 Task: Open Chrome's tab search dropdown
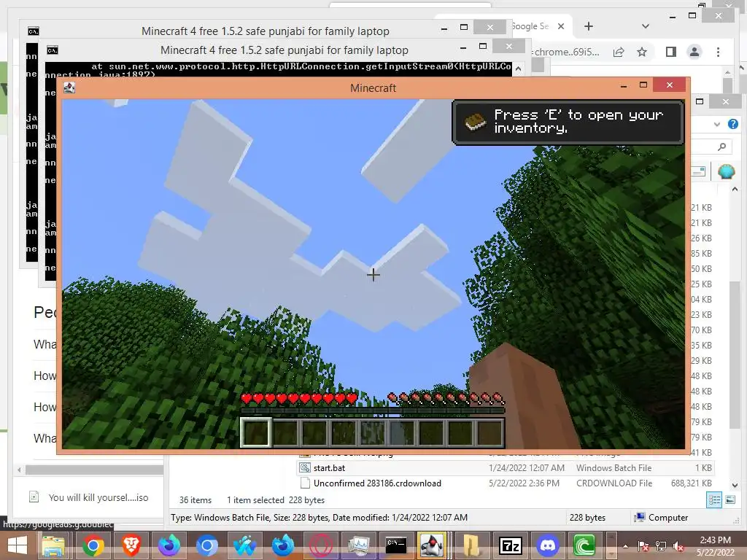(x=646, y=26)
